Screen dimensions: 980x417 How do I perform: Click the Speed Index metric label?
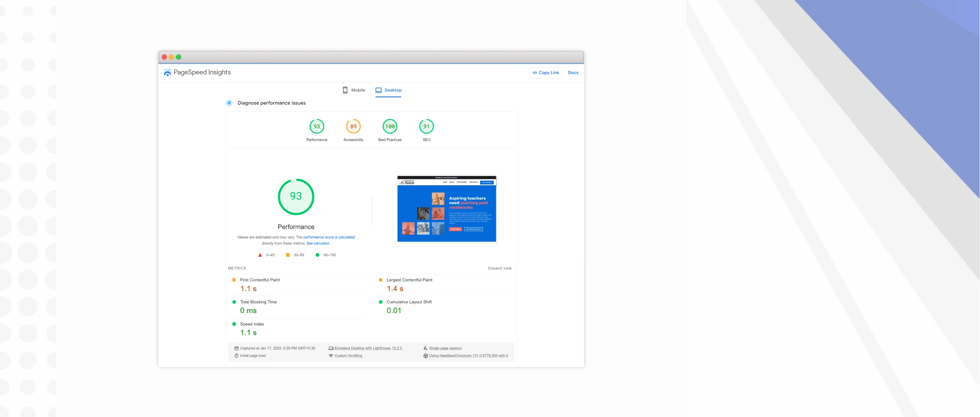[252, 324]
